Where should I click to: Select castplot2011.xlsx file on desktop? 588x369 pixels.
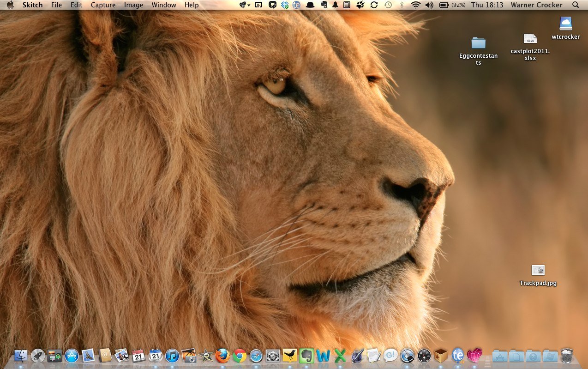point(530,47)
